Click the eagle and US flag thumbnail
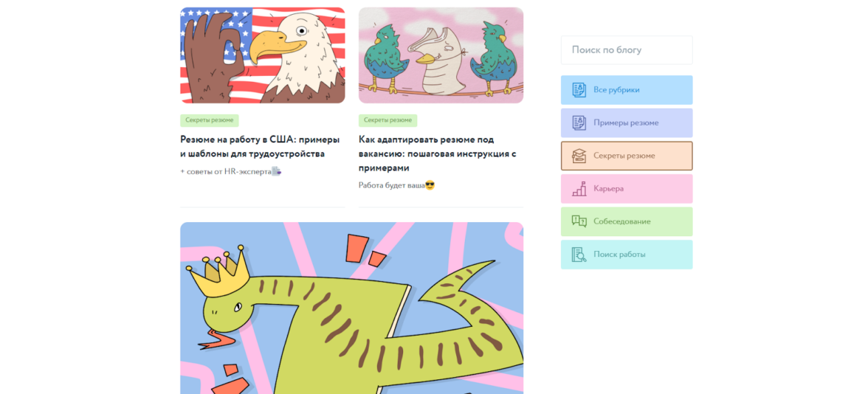 click(263, 55)
